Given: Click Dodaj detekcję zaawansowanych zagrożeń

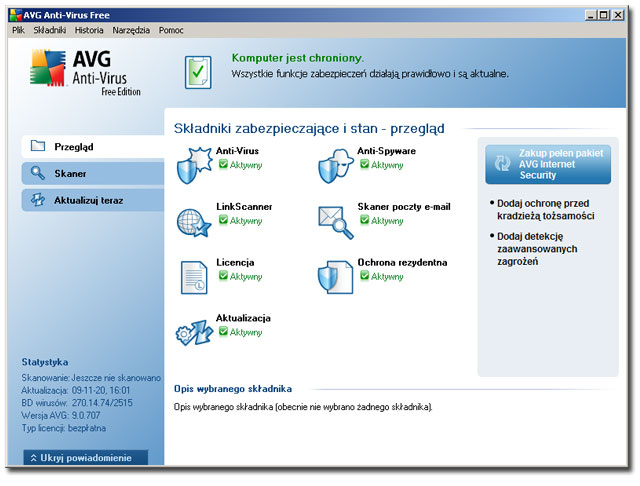Looking at the screenshot, I should coord(537,249).
